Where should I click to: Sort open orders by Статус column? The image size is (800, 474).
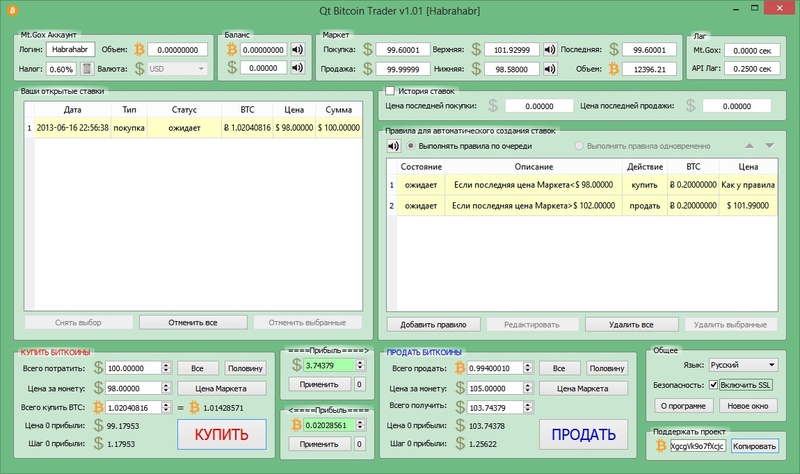[x=184, y=110]
